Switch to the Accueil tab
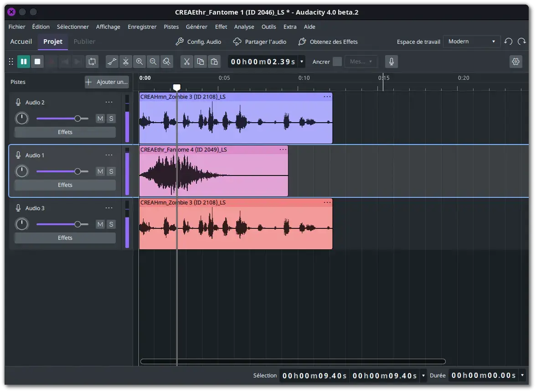Image resolution: width=536 pixels, height=392 pixels. 21,41
